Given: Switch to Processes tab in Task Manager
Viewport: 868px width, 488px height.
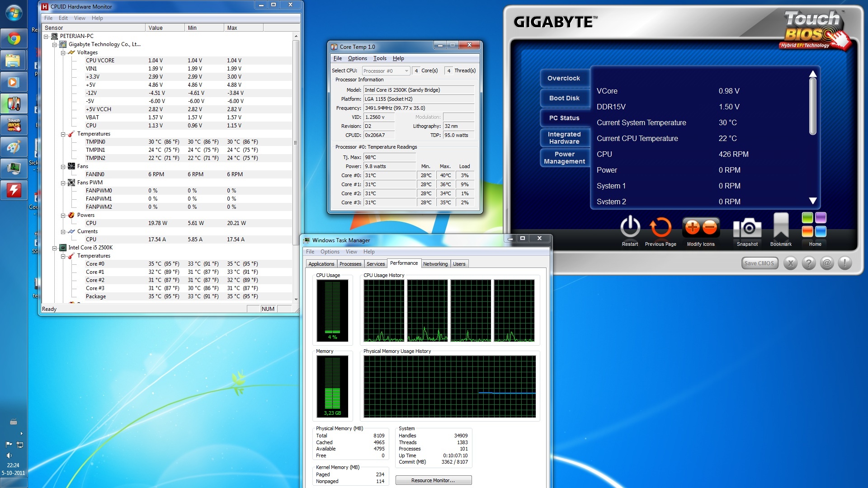Looking at the screenshot, I should point(350,264).
